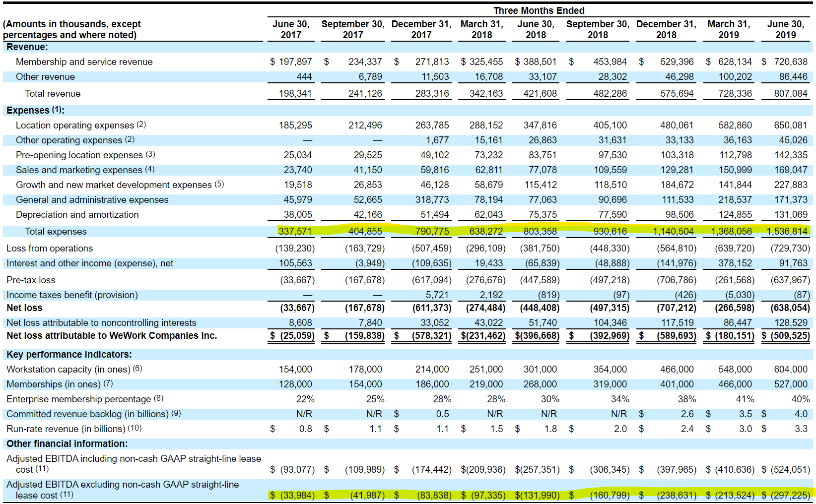
Task: Select the 'Enterprise membership percentage' label
Action: pyautogui.click(x=79, y=399)
